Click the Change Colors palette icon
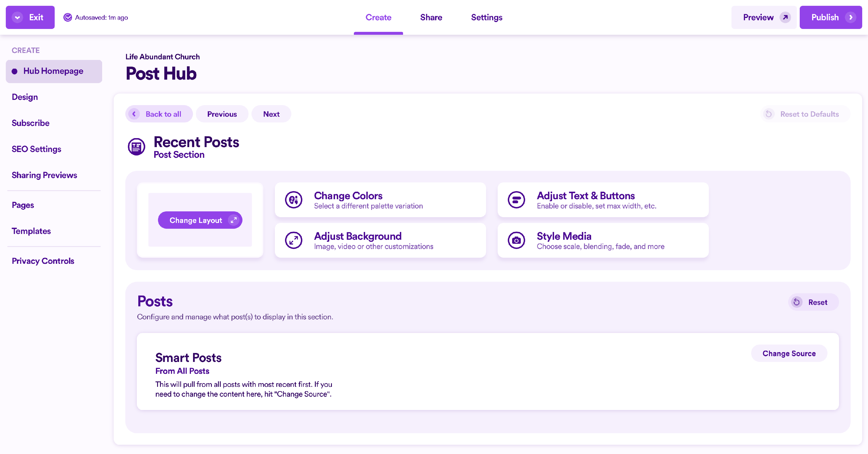The width and height of the screenshot is (868, 454). 293,200
